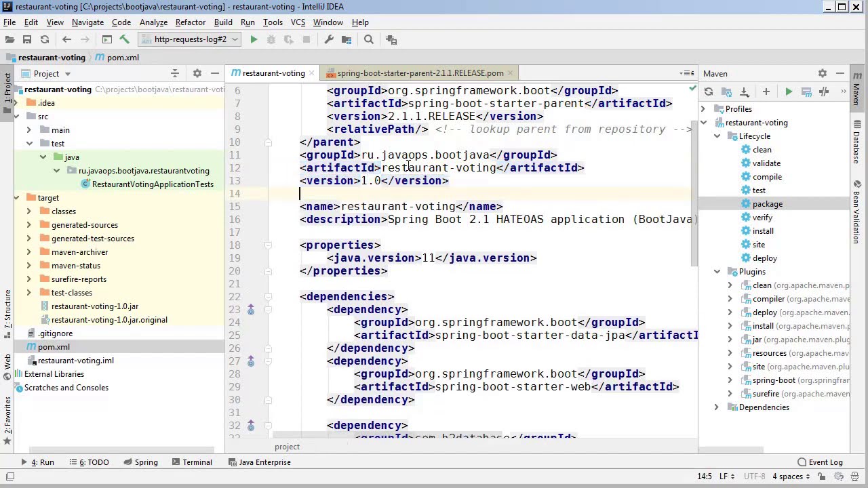The image size is (868, 488).
Task: Click the 4 spaces indent setting
Action: click(x=791, y=476)
